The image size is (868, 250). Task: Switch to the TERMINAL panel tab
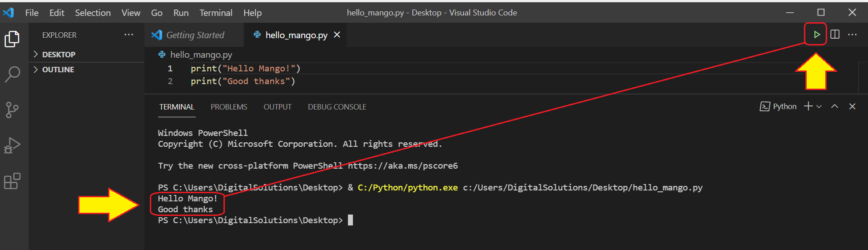[177, 107]
